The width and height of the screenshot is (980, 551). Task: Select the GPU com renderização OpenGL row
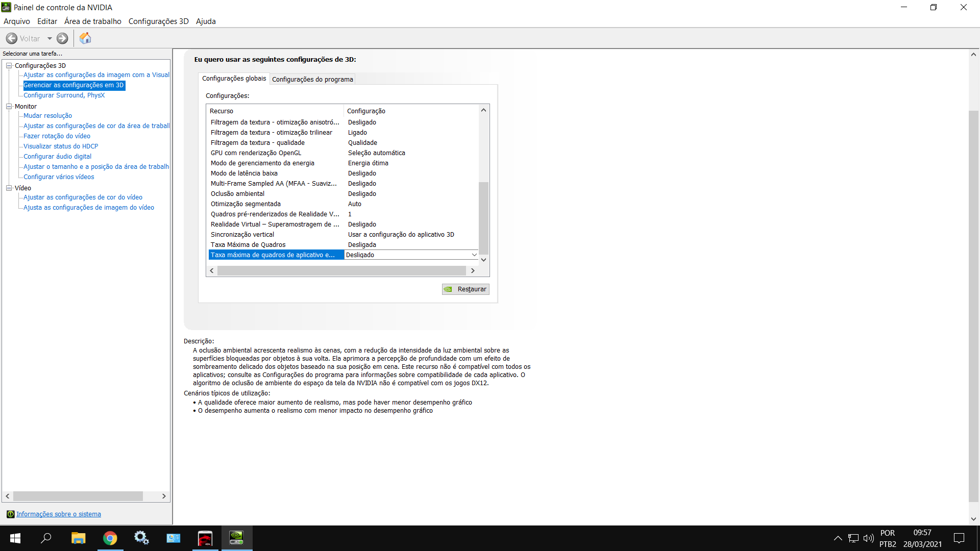pyautogui.click(x=343, y=153)
